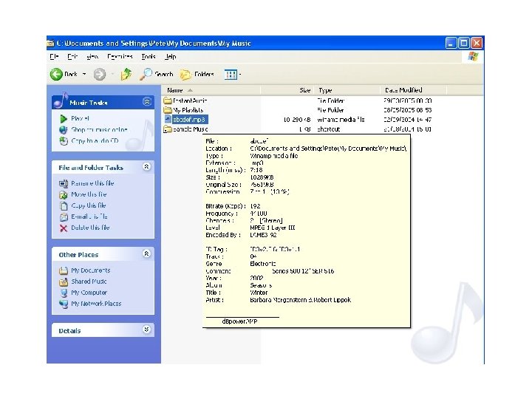
Task: Open My Network Places link
Action: point(96,304)
